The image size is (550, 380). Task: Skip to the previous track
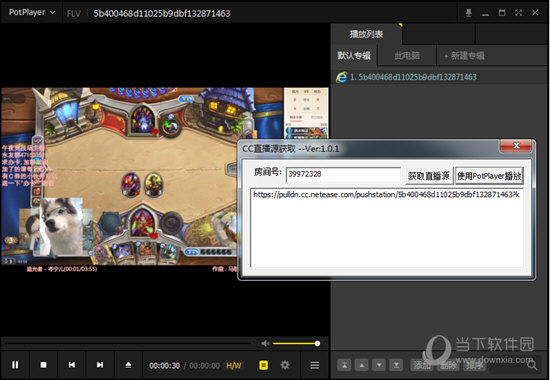(72, 365)
